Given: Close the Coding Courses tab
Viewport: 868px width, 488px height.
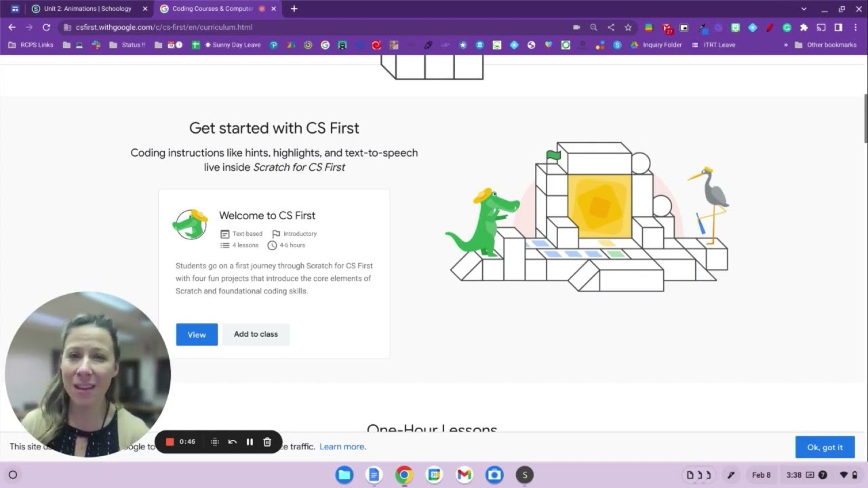Looking at the screenshot, I should point(275,9).
